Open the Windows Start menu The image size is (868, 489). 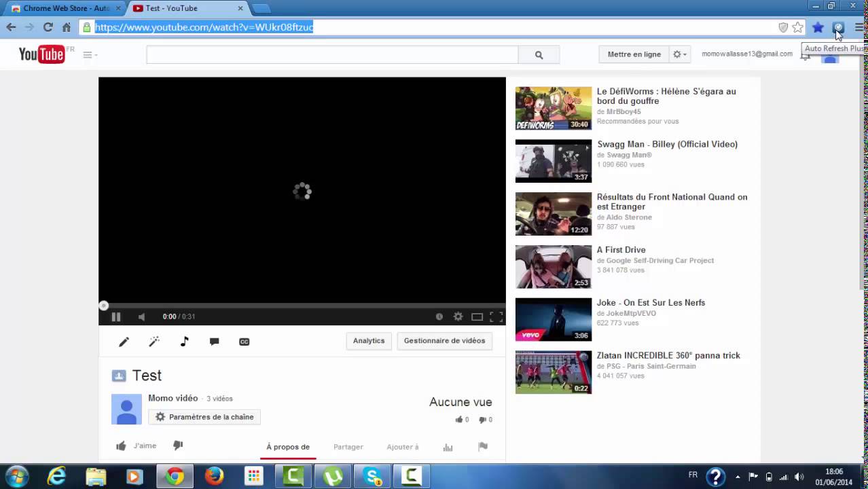(17, 476)
